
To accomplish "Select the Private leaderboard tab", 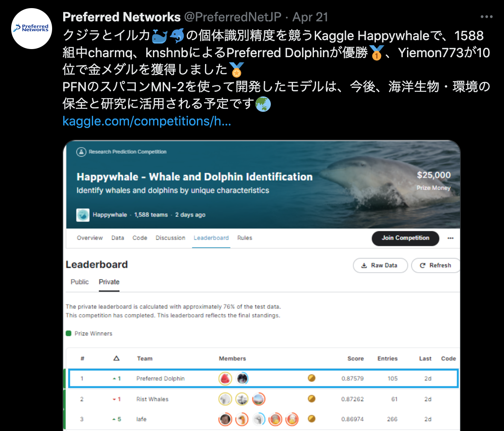I will pos(109,282).
